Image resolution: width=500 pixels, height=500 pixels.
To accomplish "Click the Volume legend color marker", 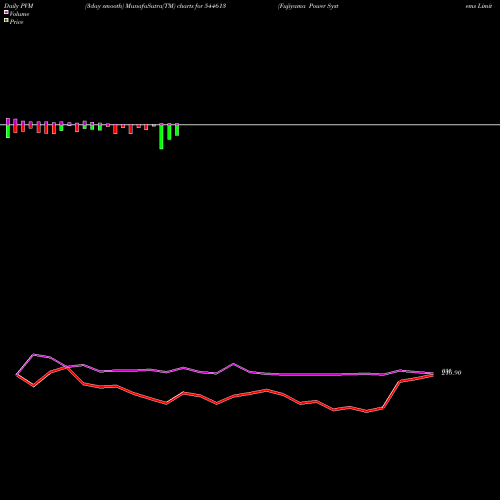I will tap(6, 12).
